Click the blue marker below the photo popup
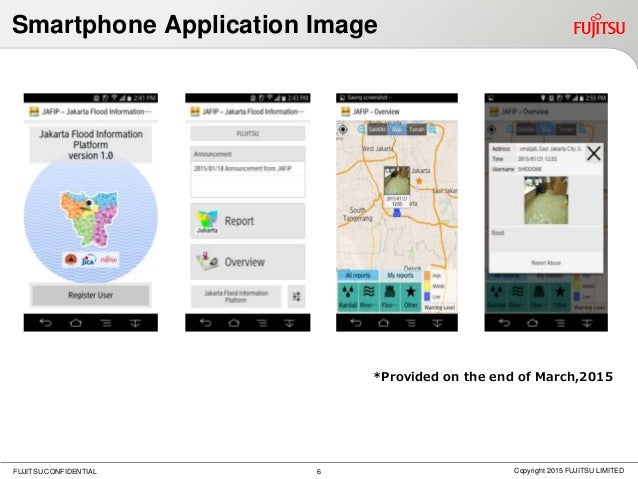The width and height of the screenshot is (638, 479). click(x=397, y=212)
